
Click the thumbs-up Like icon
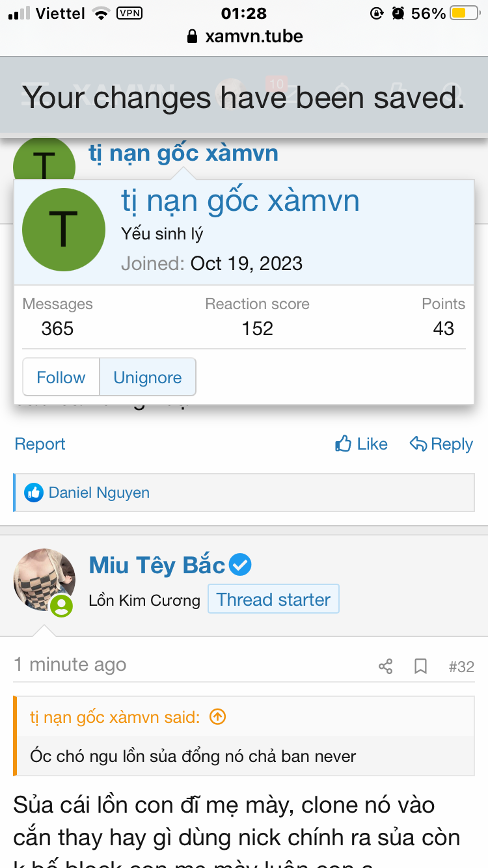[344, 444]
